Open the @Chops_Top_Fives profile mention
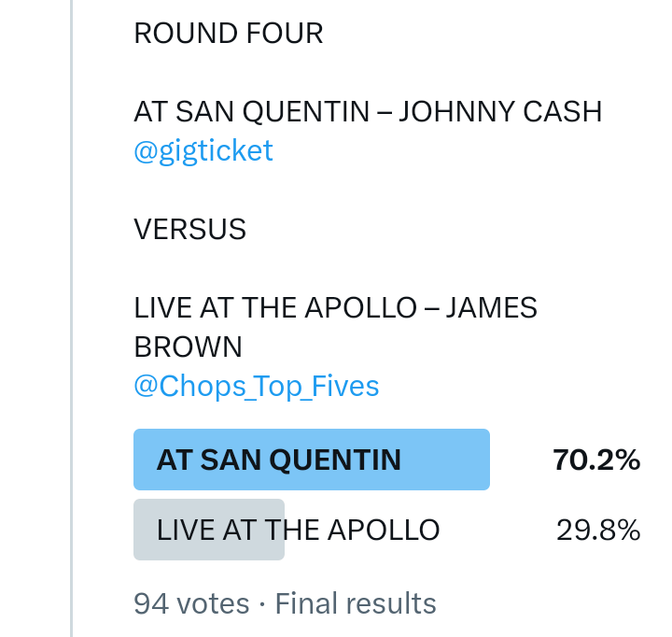This screenshot has height=637, width=672. click(257, 386)
